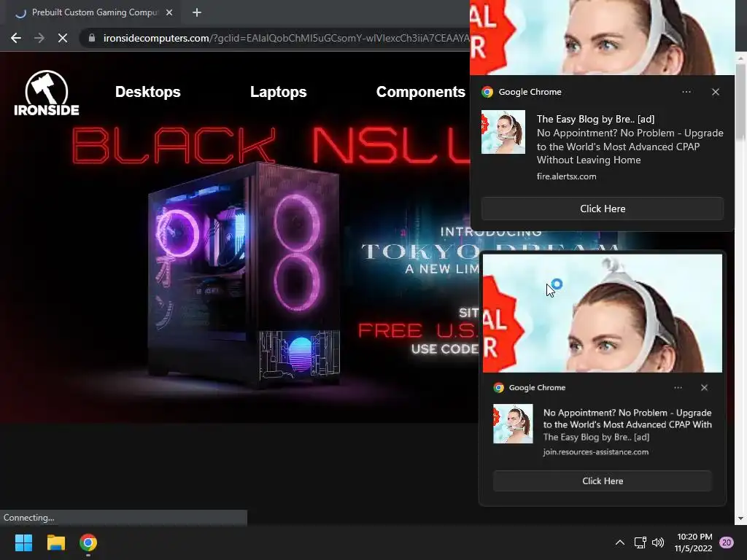Click Here on join.resources-assistance.com notification
The width and height of the screenshot is (747, 560).
coord(602,481)
